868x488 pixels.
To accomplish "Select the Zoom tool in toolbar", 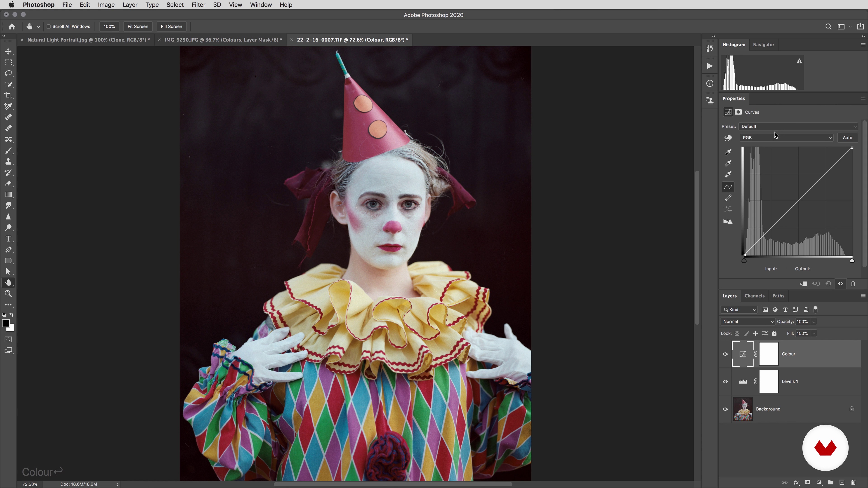I will (x=8, y=294).
